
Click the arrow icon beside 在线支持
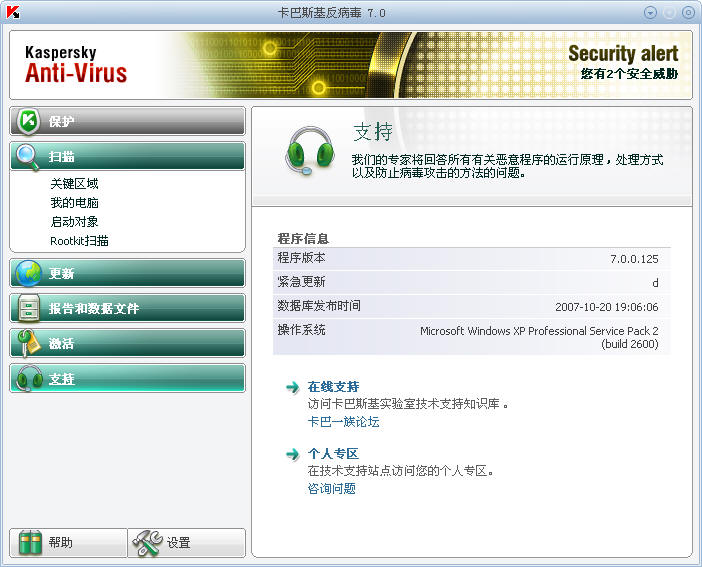click(x=293, y=387)
